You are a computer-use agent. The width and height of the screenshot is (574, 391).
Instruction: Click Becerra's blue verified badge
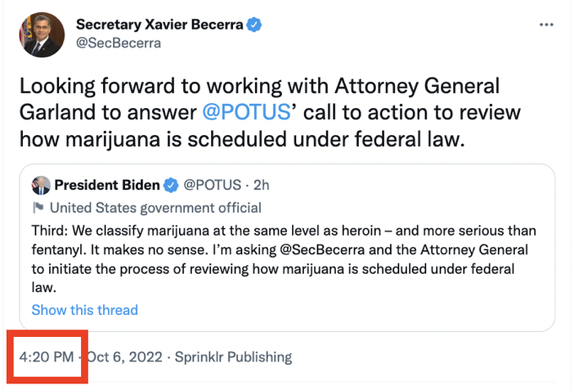coord(254,25)
